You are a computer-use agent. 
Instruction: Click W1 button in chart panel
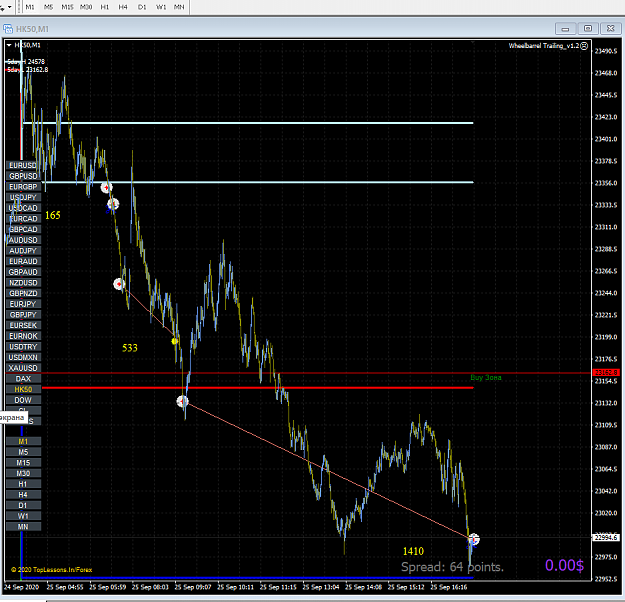click(x=23, y=516)
